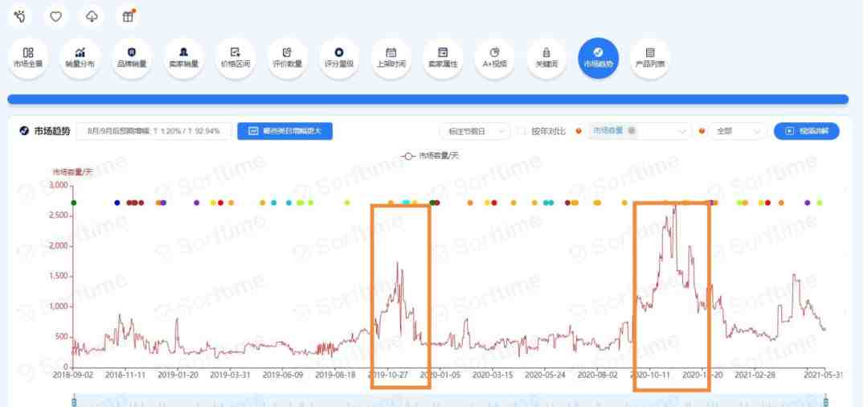
Task: Open the 卖家属性 seller attributes section
Action: click(443, 58)
